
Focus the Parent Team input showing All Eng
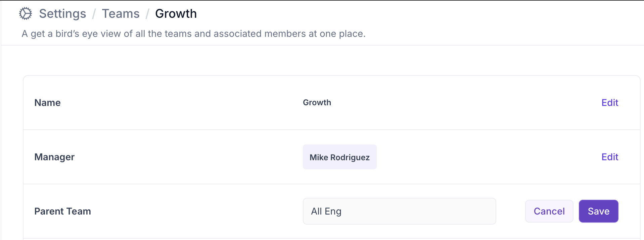point(400,211)
